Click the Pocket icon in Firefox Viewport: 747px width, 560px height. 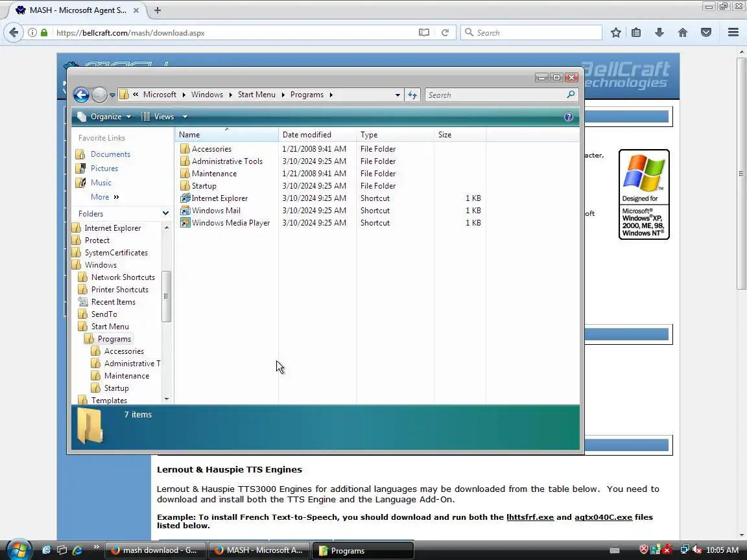point(706,33)
